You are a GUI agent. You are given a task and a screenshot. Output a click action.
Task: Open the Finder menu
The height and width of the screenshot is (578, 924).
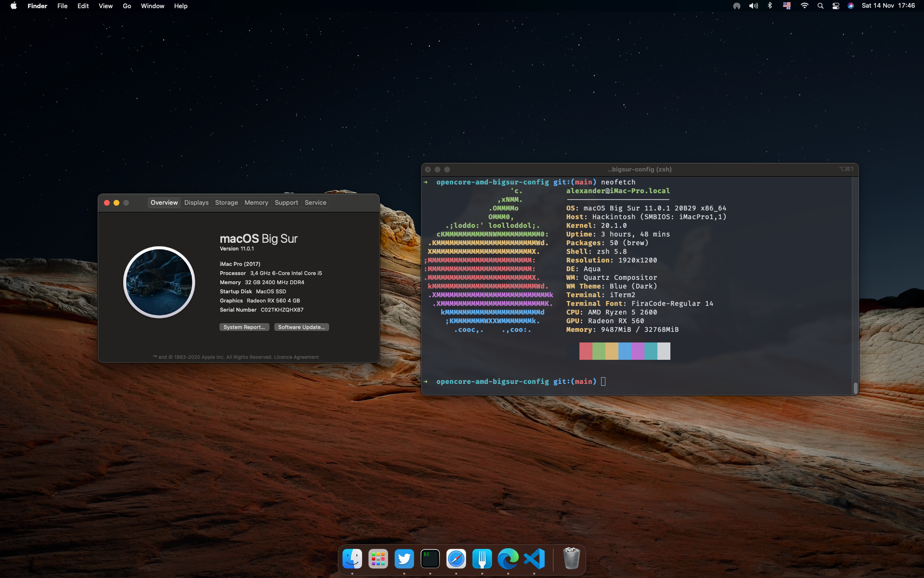[x=37, y=6]
